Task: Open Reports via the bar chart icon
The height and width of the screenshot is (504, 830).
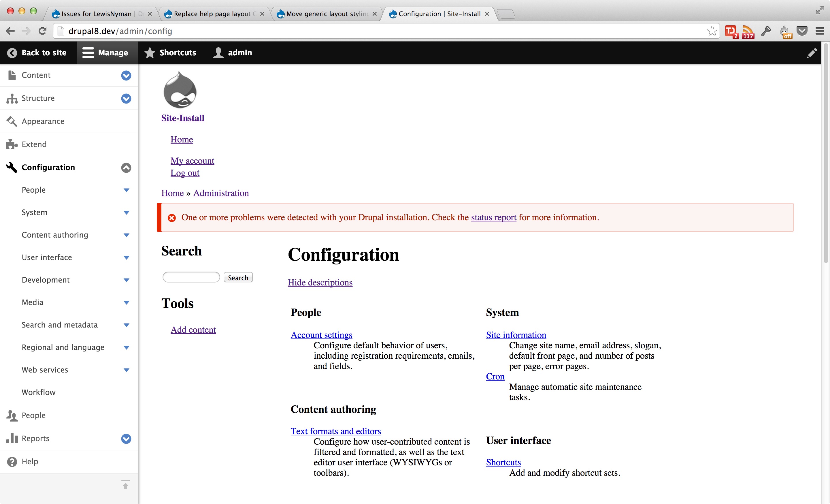Action: (x=12, y=438)
